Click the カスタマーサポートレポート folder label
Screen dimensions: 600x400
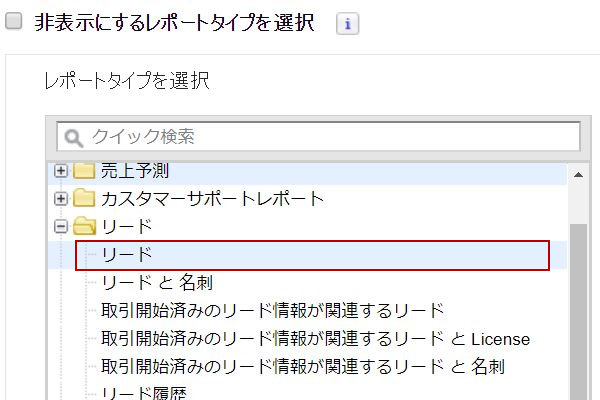213,199
